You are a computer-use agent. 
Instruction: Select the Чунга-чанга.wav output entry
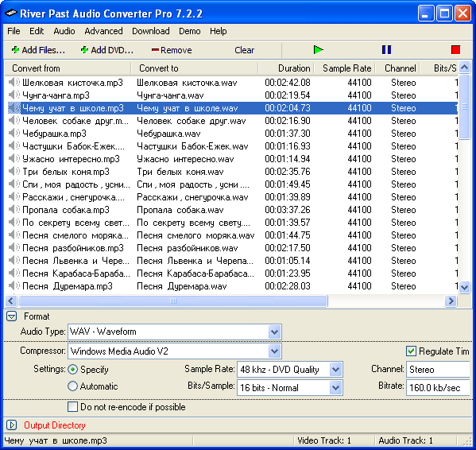[x=170, y=95]
